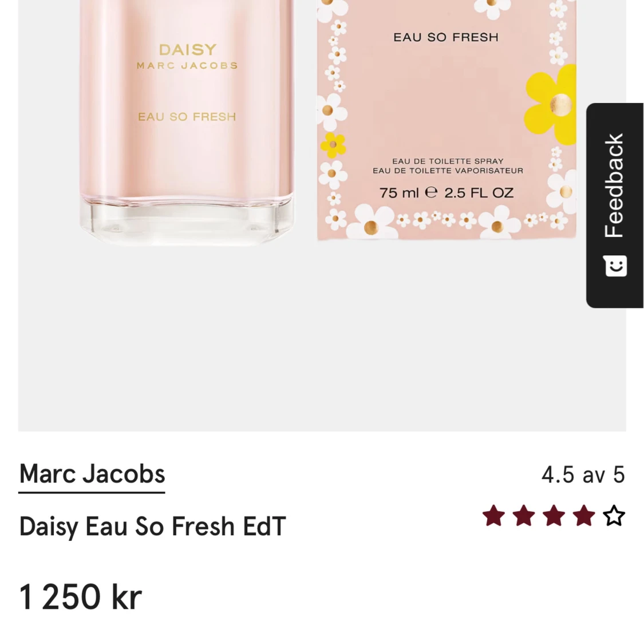Viewport: 644px width, 644px height.
Task: Click the third filled rating star
Action: 554,515
